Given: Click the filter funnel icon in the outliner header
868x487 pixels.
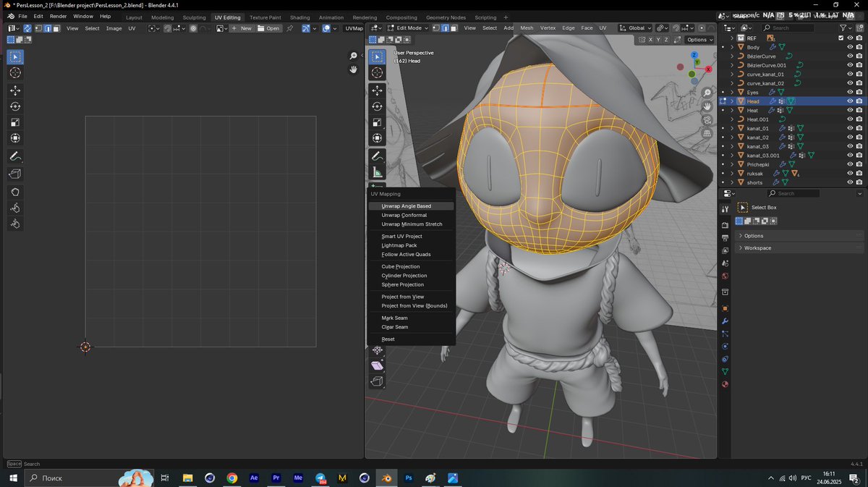Looking at the screenshot, I should click(843, 27).
